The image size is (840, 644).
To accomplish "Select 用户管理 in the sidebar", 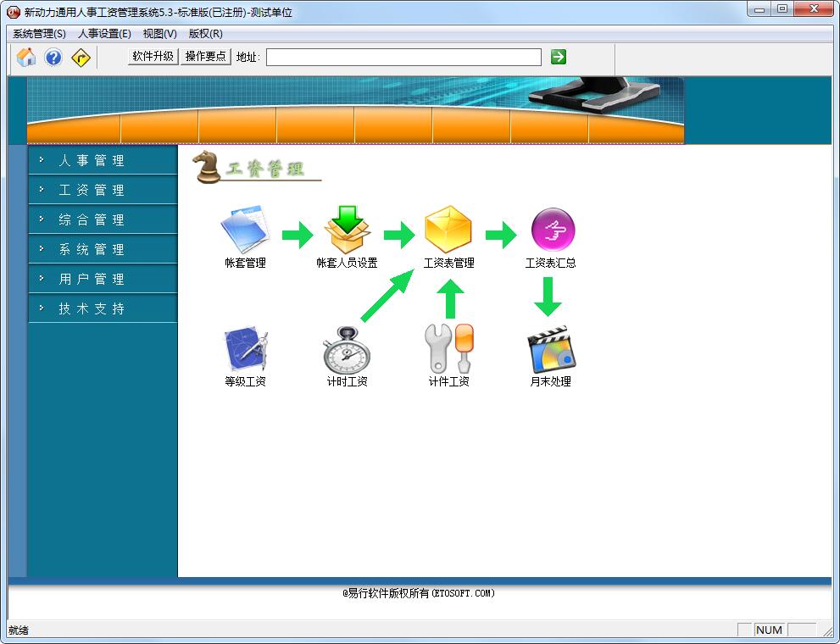I will pos(103,279).
